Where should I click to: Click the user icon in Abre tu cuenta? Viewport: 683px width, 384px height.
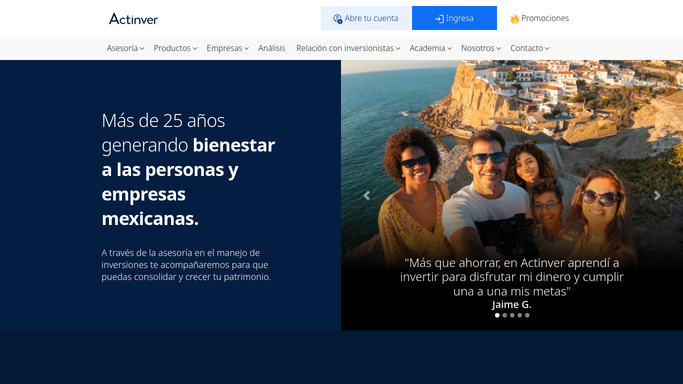(x=338, y=19)
